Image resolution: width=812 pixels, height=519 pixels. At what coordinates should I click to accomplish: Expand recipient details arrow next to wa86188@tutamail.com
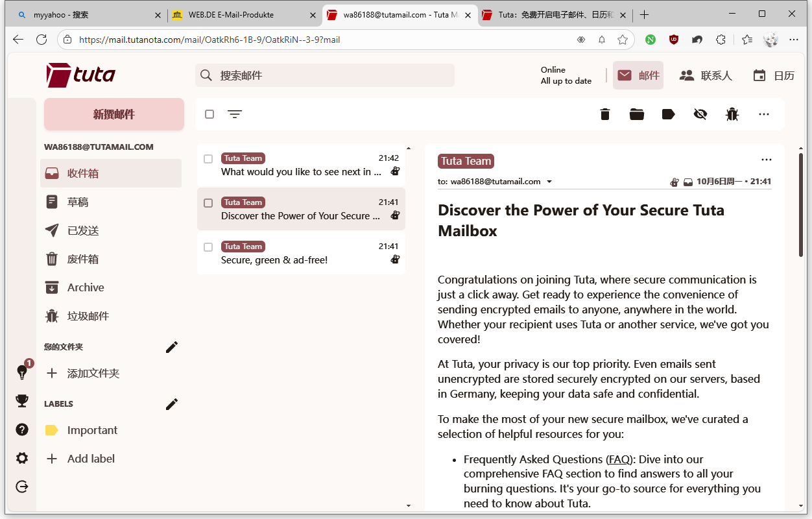click(x=549, y=182)
